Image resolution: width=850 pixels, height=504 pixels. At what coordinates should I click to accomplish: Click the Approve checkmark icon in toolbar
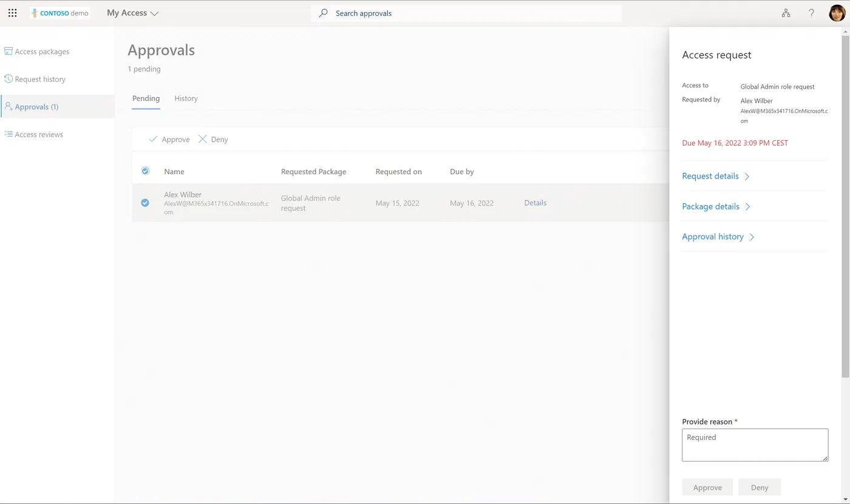point(153,139)
